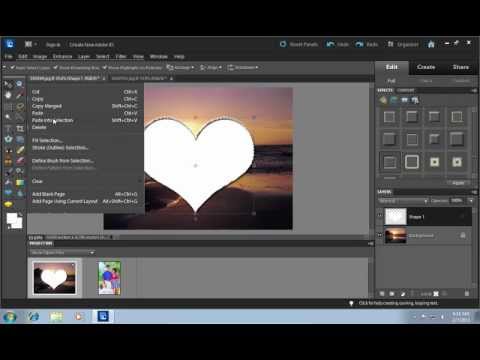Image resolution: width=480 pixels, height=360 pixels.
Task: Select the Cookie Cutter tool
Action: pyautogui.click(x=8, y=139)
